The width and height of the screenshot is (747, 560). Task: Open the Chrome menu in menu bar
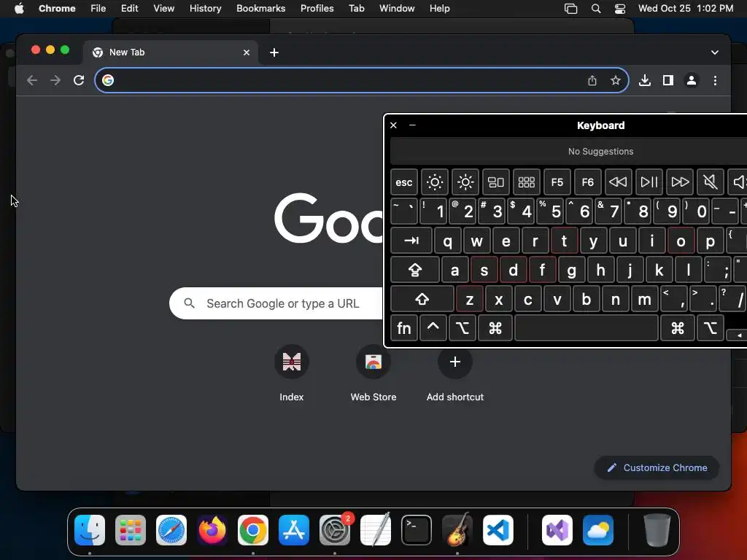[x=57, y=8]
